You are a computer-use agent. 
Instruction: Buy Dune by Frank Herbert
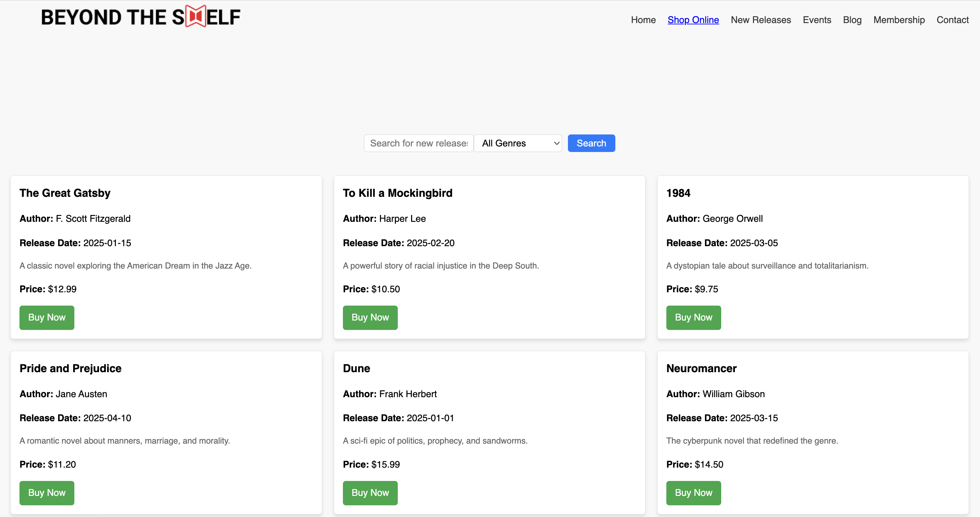coord(370,493)
